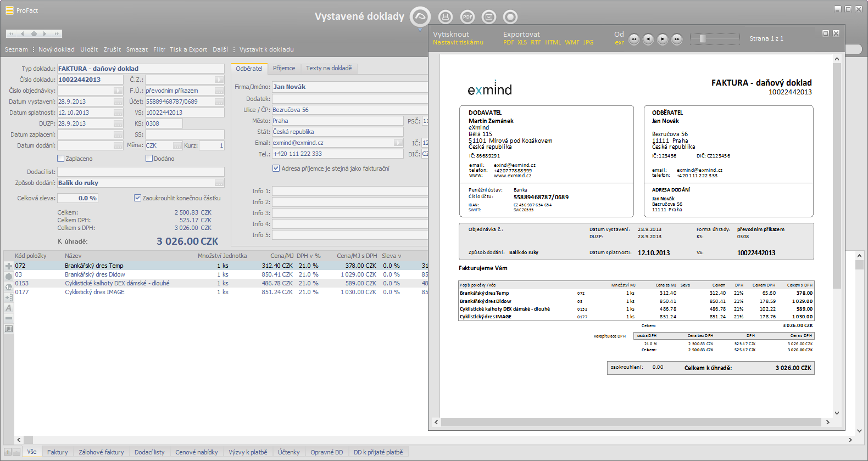Click the PDF export circle icon
Viewport: 868px width, 461px height.
(x=468, y=17)
